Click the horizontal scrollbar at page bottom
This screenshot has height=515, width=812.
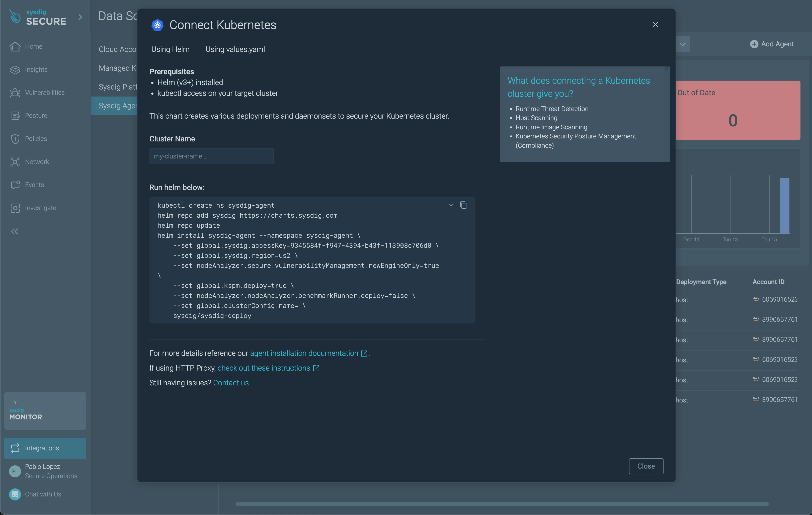coord(502,504)
